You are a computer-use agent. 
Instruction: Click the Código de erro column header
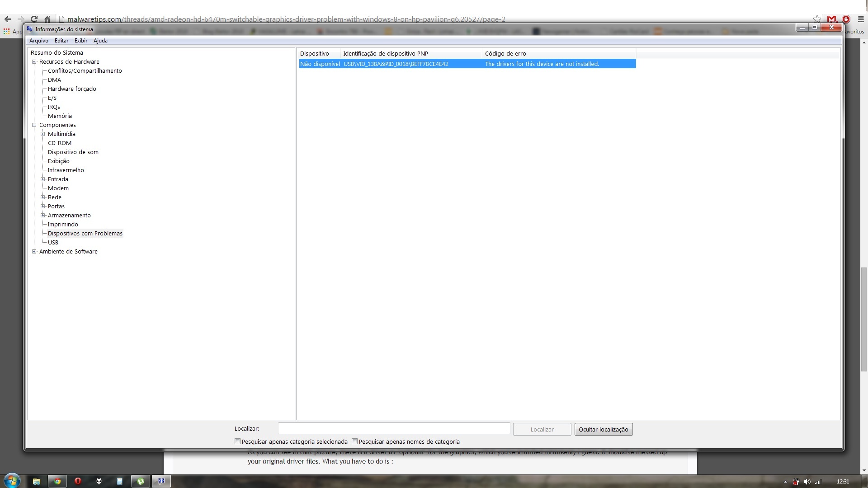click(505, 53)
